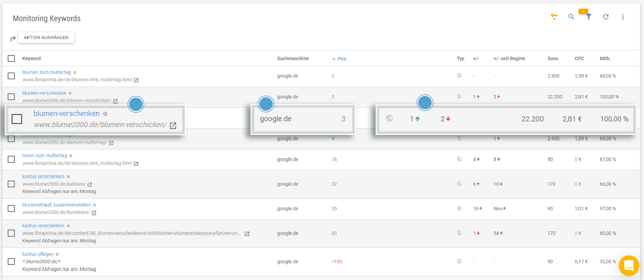This screenshot has width=644, height=280.
Task: Check kaktus verschenken row at position 32
Action: (x=11, y=184)
